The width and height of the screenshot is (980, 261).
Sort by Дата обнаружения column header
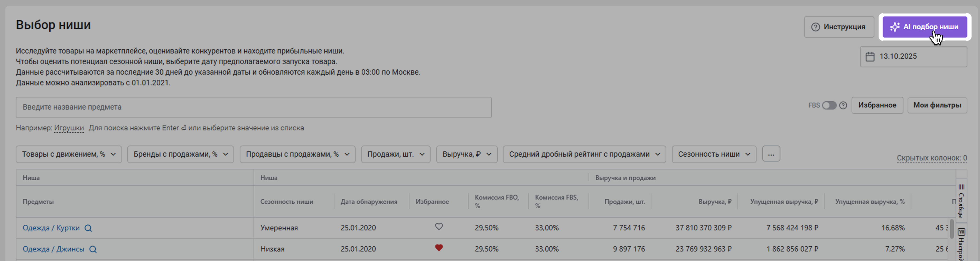pyautogui.click(x=369, y=201)
